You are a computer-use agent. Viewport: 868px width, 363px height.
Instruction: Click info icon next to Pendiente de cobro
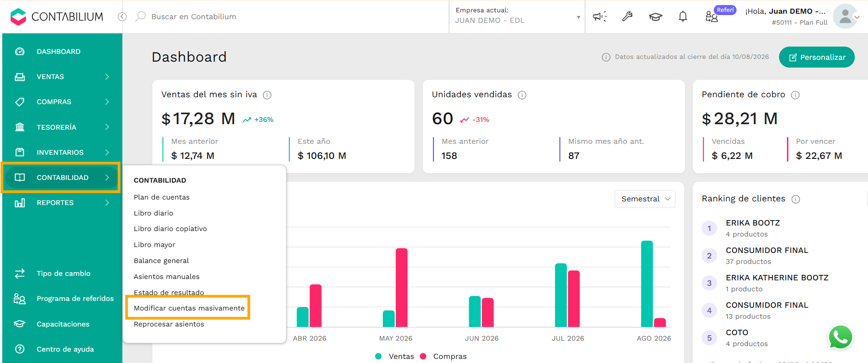tap(795, 95)
